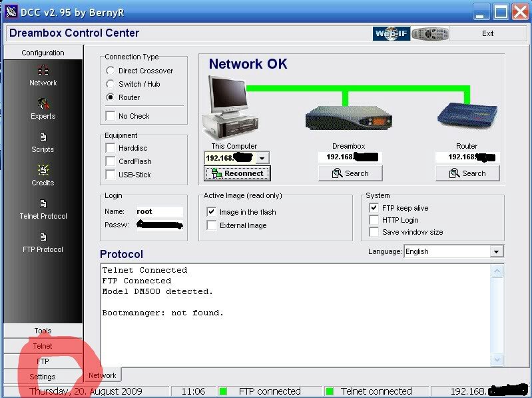Open the remote control icon

[429, 33]
